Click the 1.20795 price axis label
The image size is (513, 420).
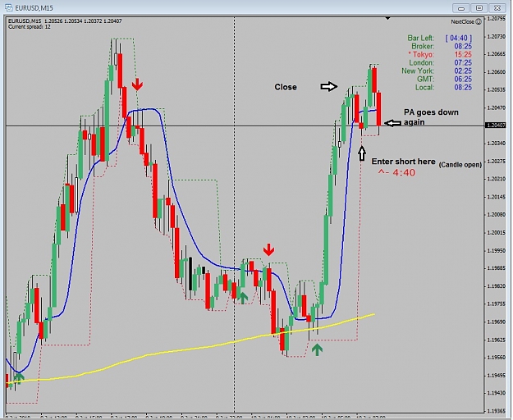click(497, 19)
